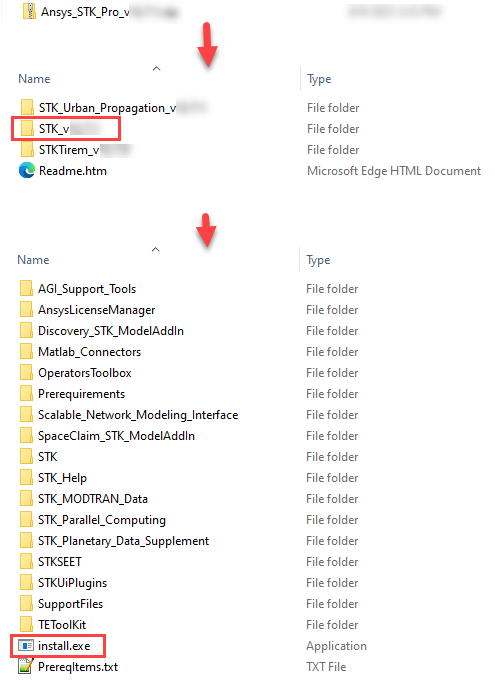
Task: Select the Ansys_STK_Pro_v archive name
Action: coord(85,12)
